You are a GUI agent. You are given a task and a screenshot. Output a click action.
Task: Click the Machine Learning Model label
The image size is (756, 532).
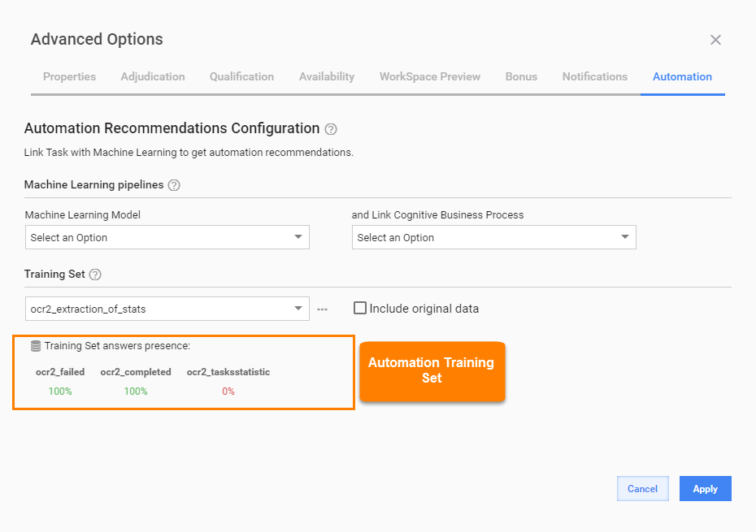(x=83, y=215)
